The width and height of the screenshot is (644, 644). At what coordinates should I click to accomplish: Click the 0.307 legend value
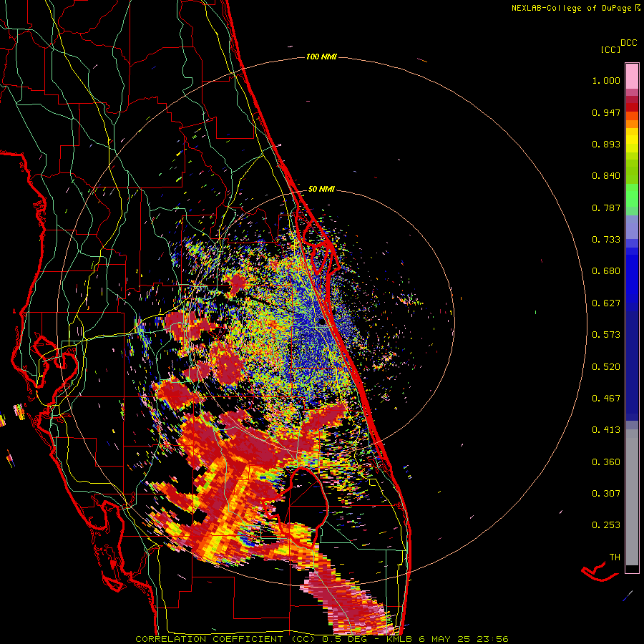(x=606, y=494)
